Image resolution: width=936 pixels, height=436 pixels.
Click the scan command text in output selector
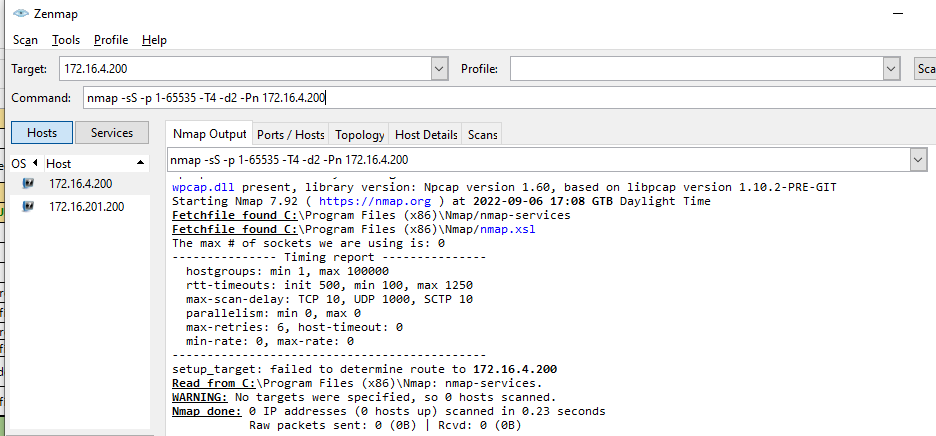click(290, 160)
